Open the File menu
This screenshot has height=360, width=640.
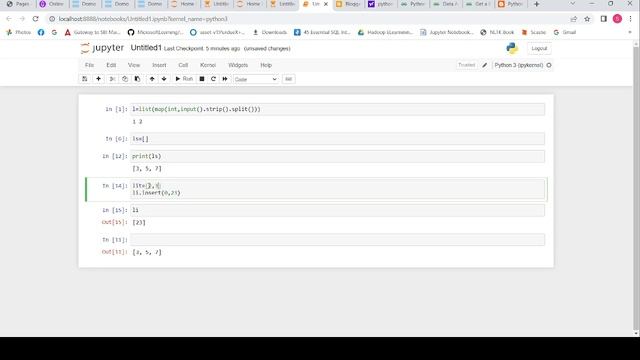89,65
